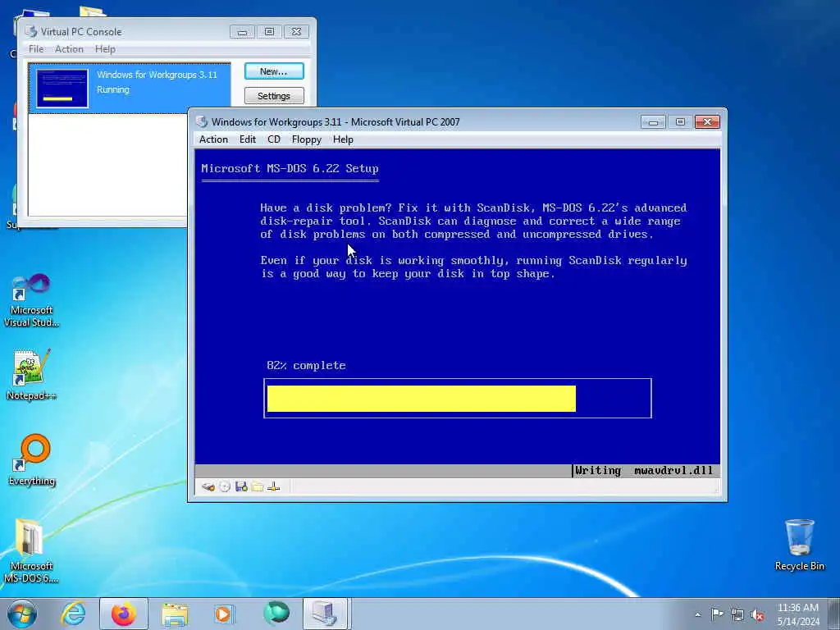Image resolution: width=840 pixels, height=630 pixels.
Task: Click the 'Writing mwavdrvl.dll' status text
Action: click(643, 470)
